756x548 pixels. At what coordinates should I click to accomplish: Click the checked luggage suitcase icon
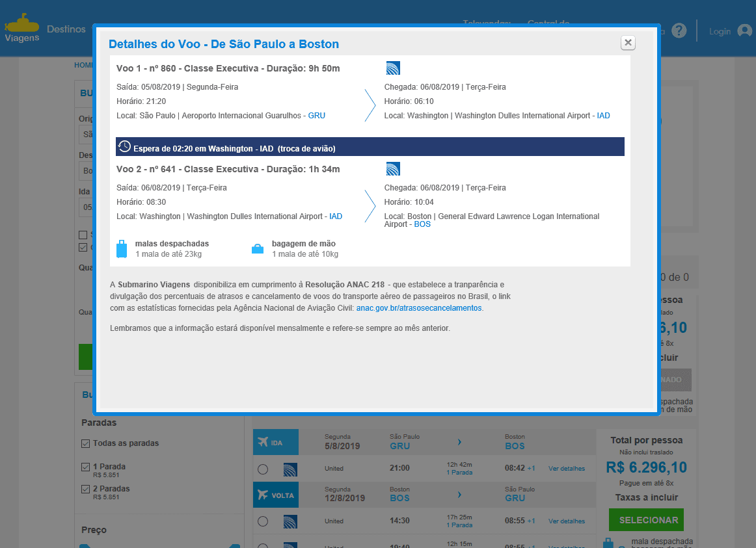click(x=122, y=249)
